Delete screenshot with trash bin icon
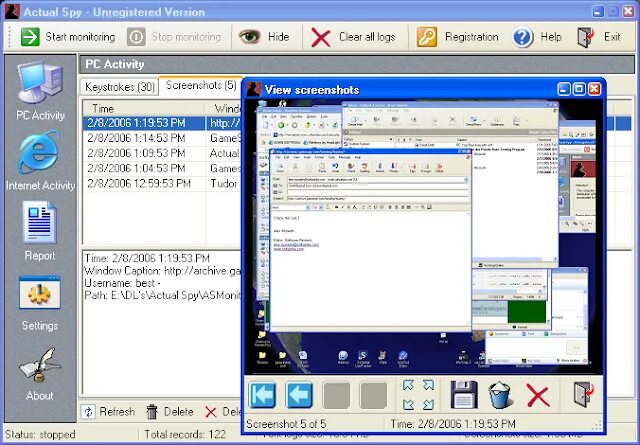This screenshot has width=640, height=445. click(x=500, y=395)
